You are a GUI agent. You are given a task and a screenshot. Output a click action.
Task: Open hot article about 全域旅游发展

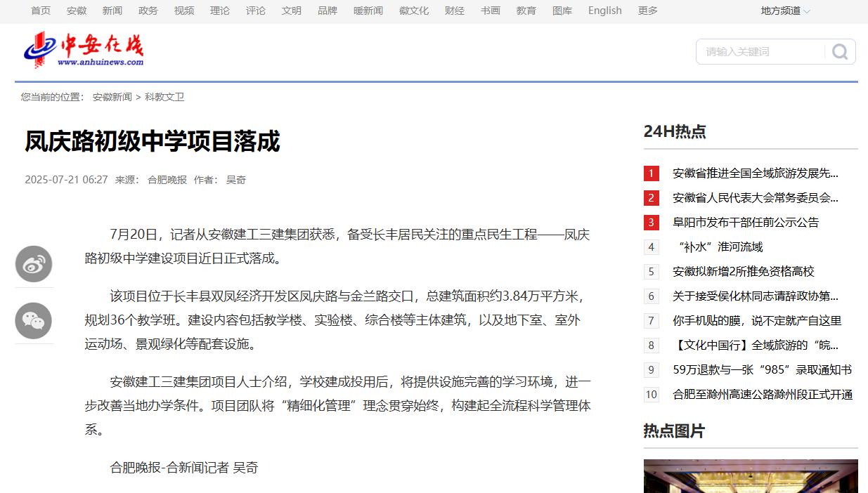tap(747, 173)
